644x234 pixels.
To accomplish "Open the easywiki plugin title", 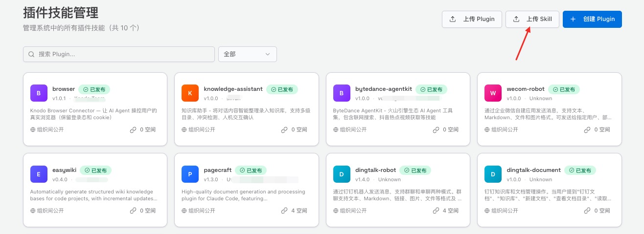I will (x=65, y=170).
